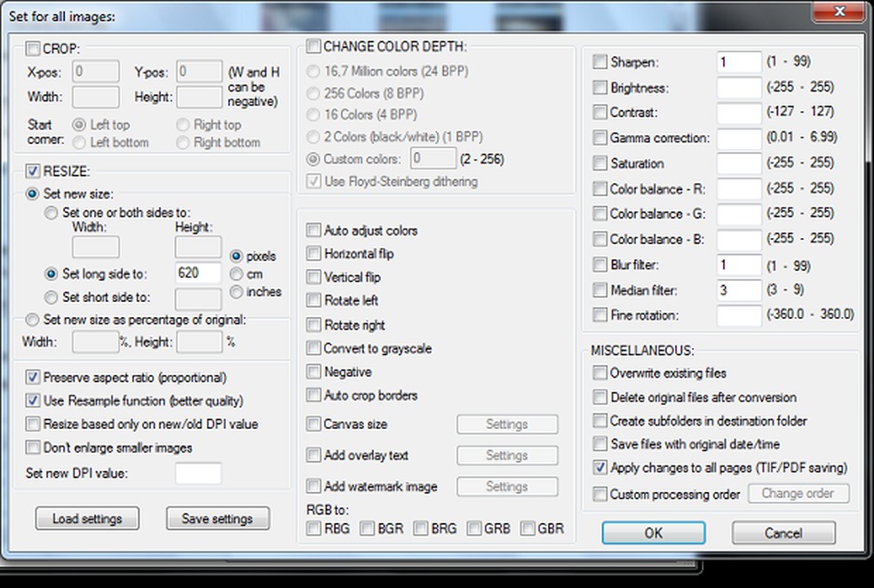Screen dimensions: 874x588
Task: Click the Sharpen value input field
Action: [739, 62]
